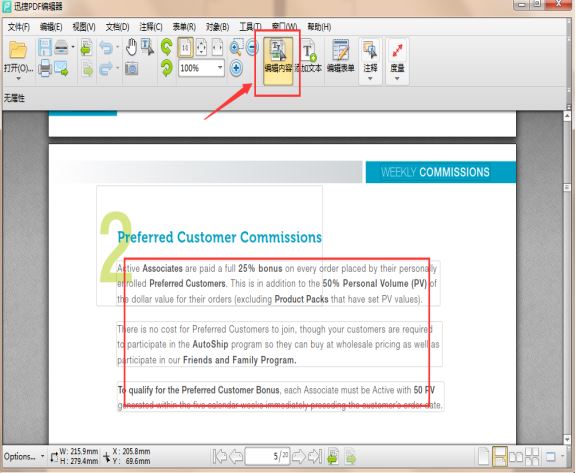Click the 添加文本 add text tool
The width and height of the screenshot is (576, 473).
(x=309, y=57)
